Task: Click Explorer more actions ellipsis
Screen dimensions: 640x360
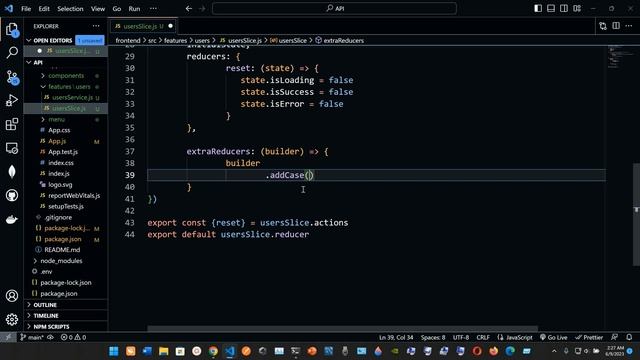Action: (x=96, y=26)
